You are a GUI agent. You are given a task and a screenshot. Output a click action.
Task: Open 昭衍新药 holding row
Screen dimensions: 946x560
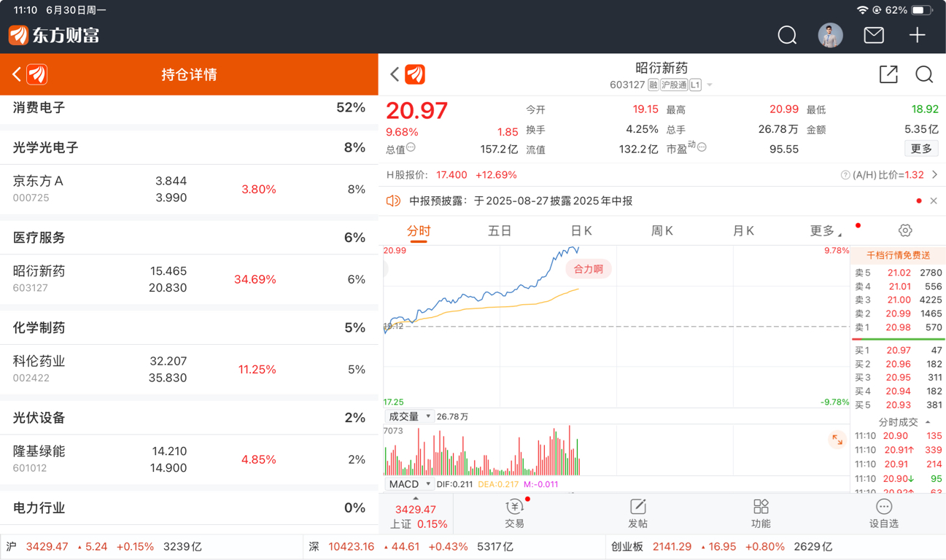pos(189,279)
